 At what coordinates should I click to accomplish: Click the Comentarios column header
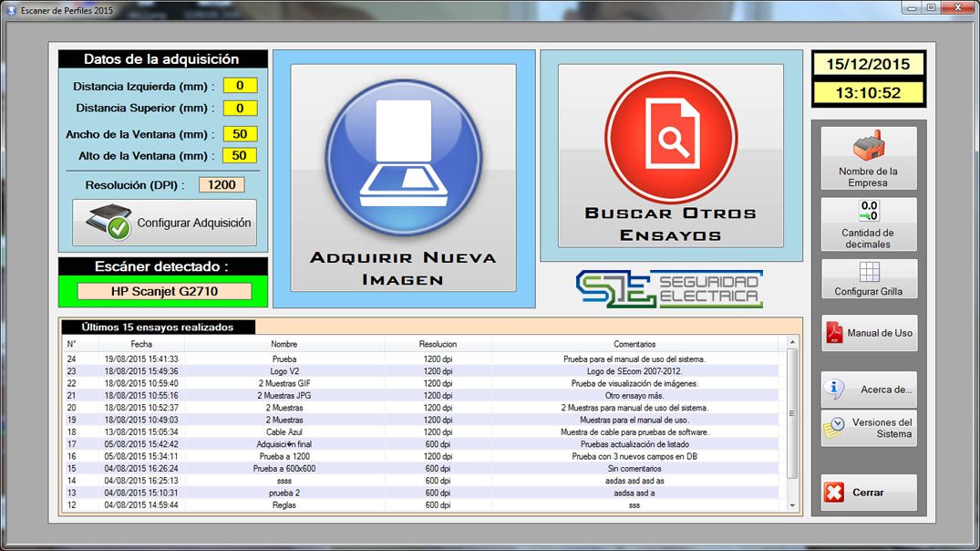[x=634, y=344]
